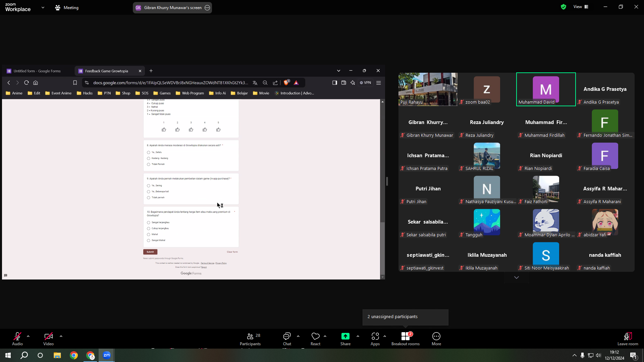This screenshot has height=362, width=644.
Task: Unmute the microphone with the Audio button
Action: pos(17,339)
